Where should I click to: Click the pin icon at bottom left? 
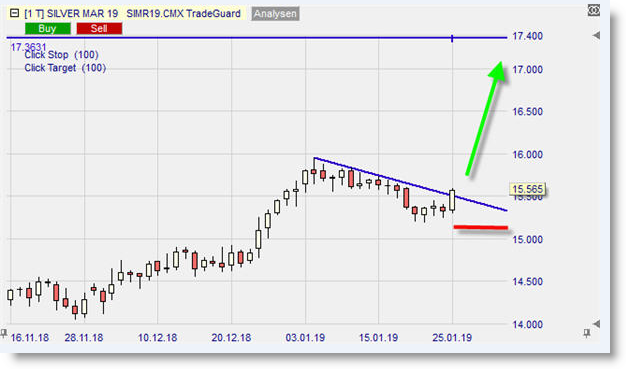[4, 333]
